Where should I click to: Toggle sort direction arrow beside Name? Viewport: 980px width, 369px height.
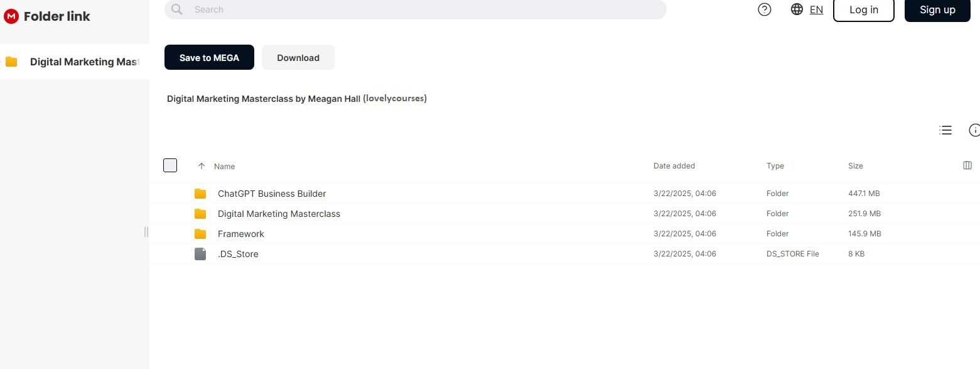pos(202,166)
